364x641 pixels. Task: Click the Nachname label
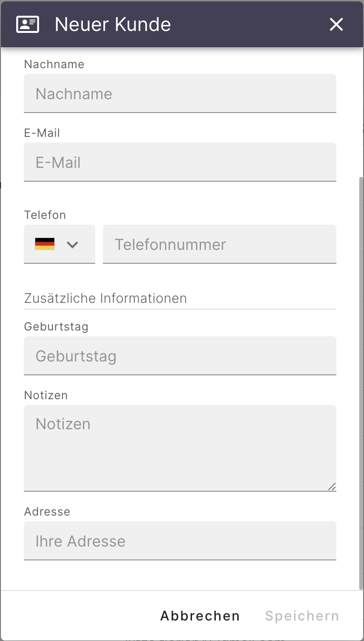pyautogui.click(x=54, y=64)
